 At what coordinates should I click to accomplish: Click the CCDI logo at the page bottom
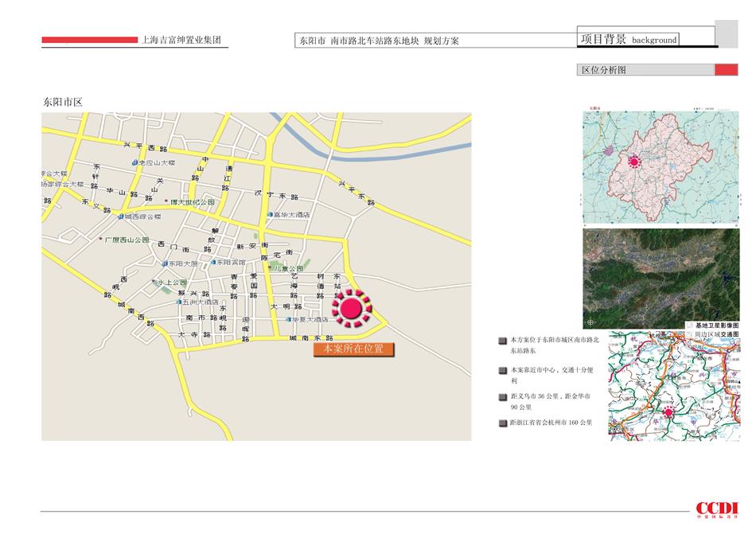[717, 510]
